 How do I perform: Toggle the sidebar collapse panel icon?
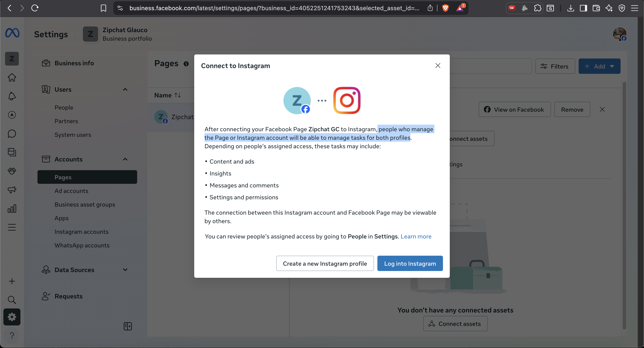click(x=128, y=326)
